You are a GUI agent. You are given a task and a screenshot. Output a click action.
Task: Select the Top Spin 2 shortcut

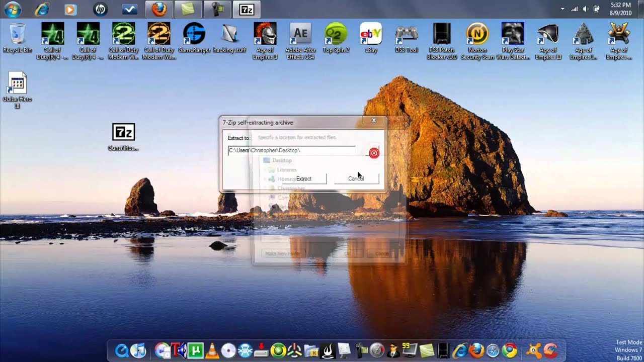point(336,38)
